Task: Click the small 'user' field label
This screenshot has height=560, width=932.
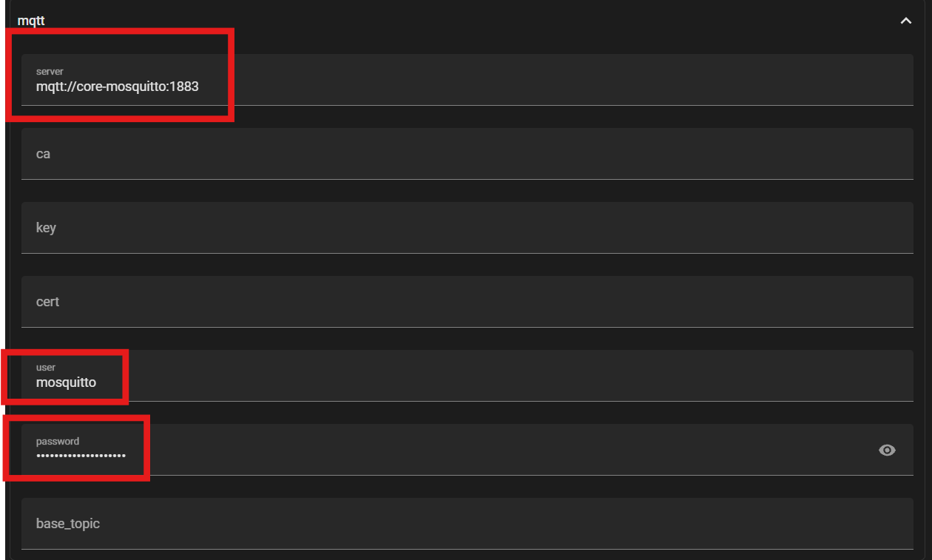Action: [x=46, y=368]
